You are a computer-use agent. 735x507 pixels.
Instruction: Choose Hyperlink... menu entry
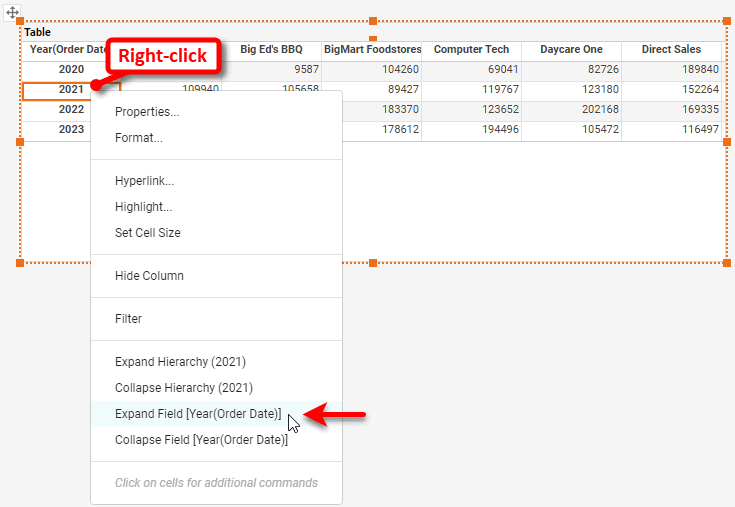pyautogui.click(x=144, y=181)
